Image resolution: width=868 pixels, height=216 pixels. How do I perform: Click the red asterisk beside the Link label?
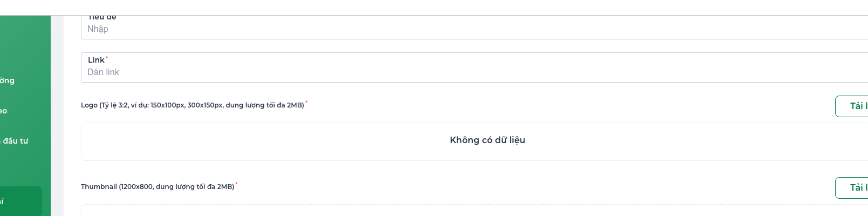point(107,57)
